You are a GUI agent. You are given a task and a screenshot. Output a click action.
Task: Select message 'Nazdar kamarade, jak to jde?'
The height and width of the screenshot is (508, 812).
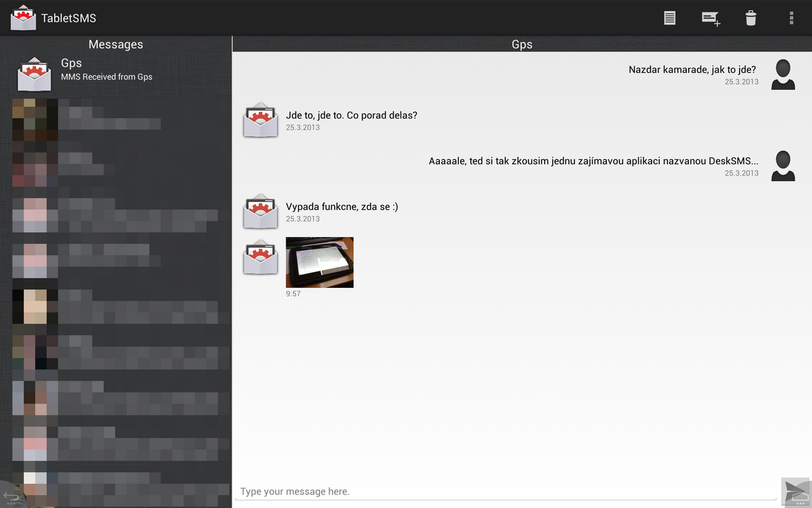[692, 69]
